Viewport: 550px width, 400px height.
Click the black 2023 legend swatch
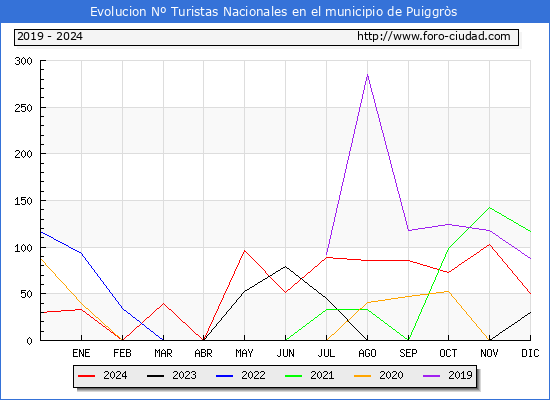click(155, 376)
